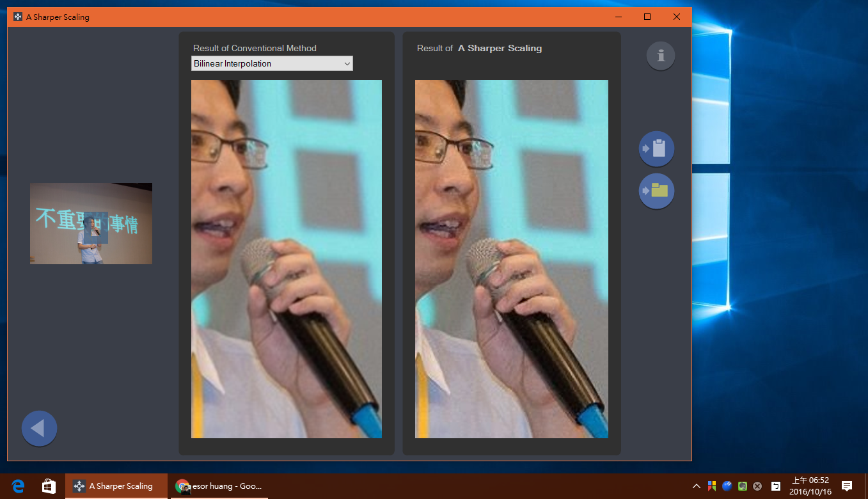Click the source image thumbnail preview
The image size is (868, 499).
click(x=91, y=223)
